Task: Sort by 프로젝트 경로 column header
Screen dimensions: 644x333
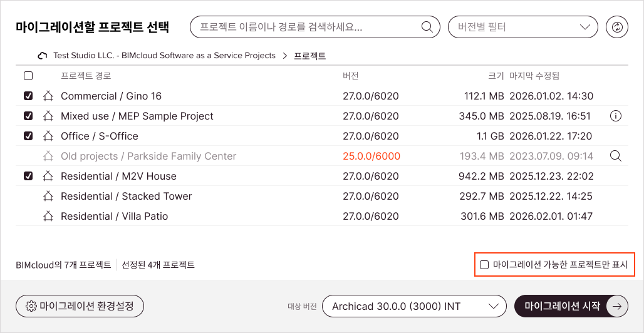Action: tap(86, 76)
